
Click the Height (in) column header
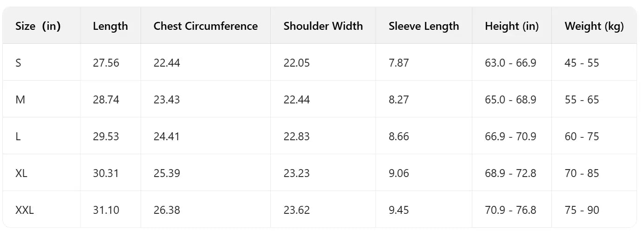click(511, 26)
